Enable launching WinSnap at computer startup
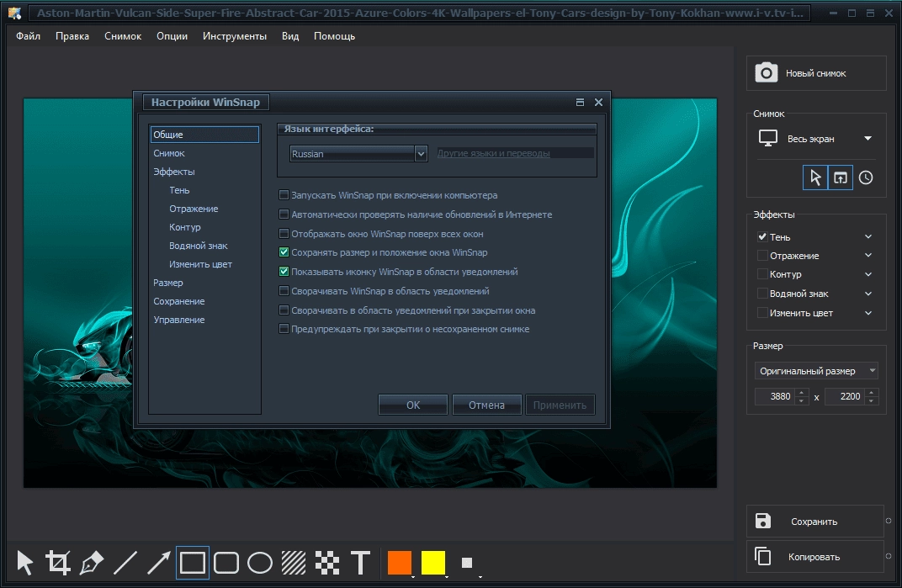 pos(284,195)
